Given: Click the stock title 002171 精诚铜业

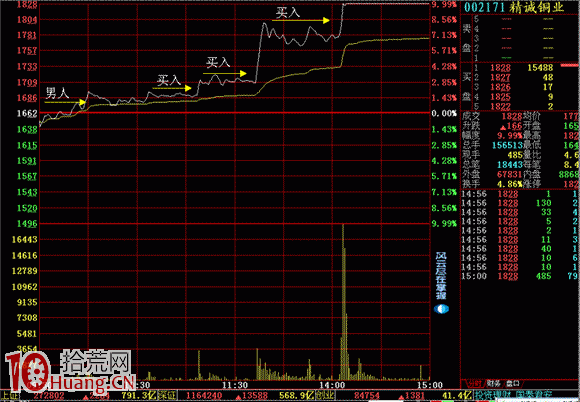Looking at the screenshot, I should point(514,7).
